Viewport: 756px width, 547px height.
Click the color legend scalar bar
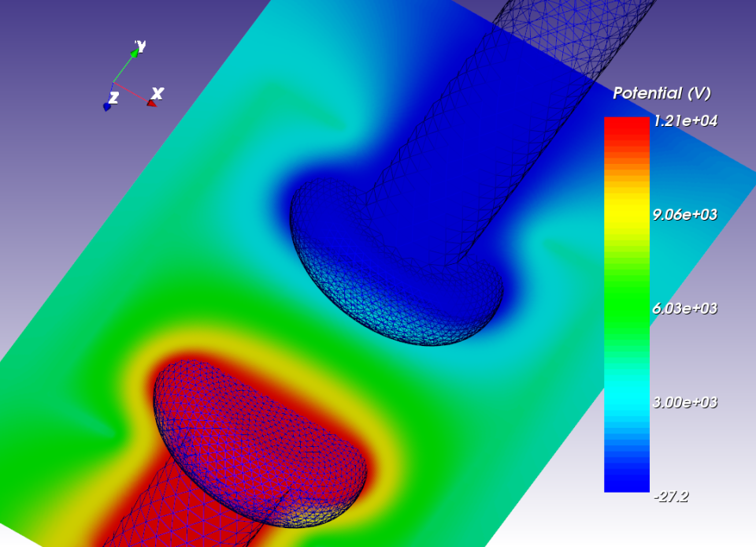point(627,304)
